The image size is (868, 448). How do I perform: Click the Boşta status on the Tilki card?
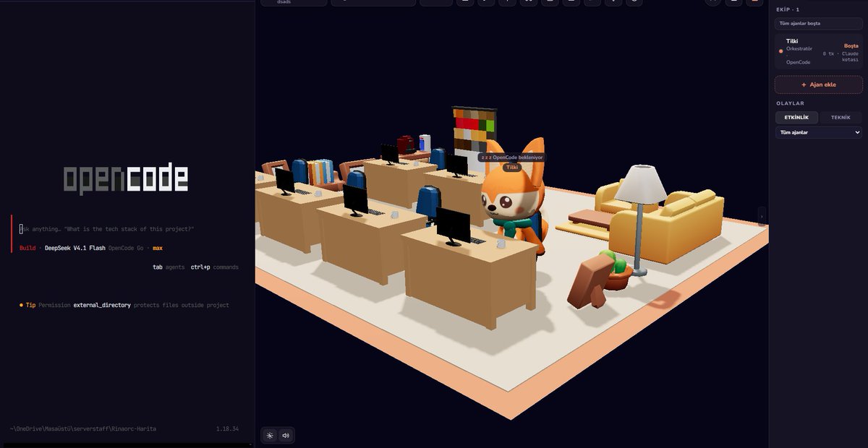coord(851,46)
